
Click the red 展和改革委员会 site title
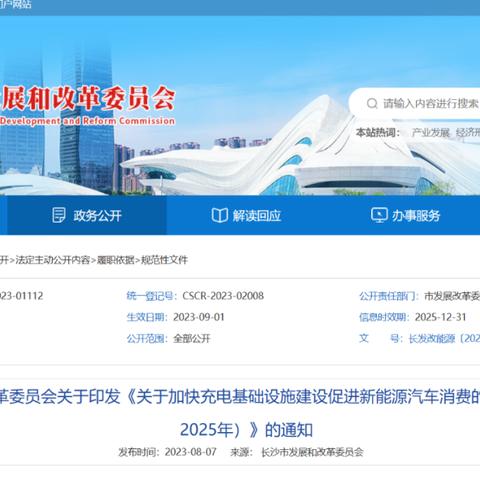click(88, 99)
